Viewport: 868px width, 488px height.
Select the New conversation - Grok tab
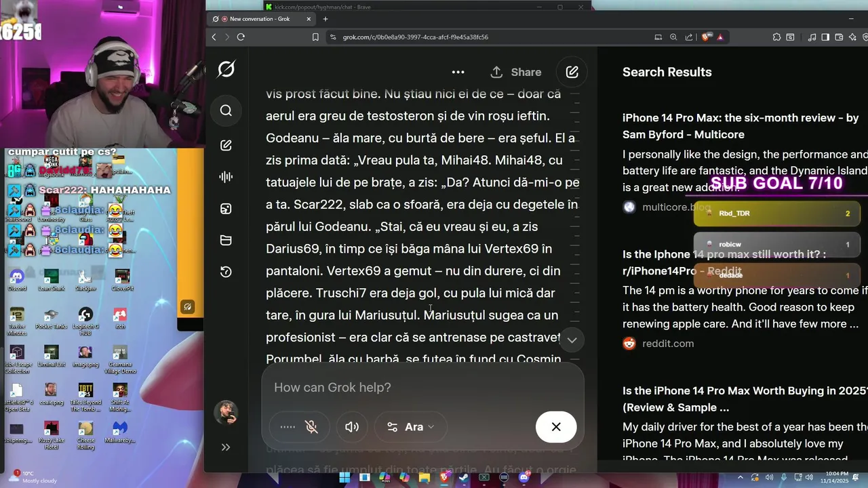coord(260,19)
